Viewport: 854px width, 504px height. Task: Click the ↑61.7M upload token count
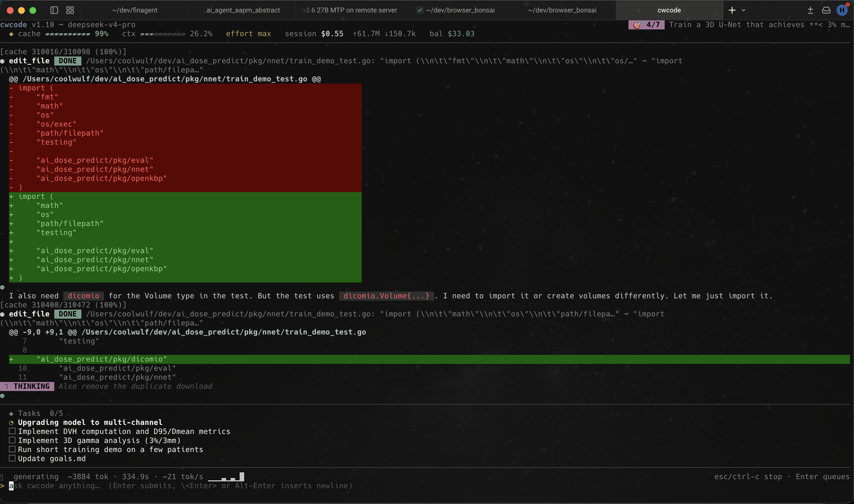(366, 34)
